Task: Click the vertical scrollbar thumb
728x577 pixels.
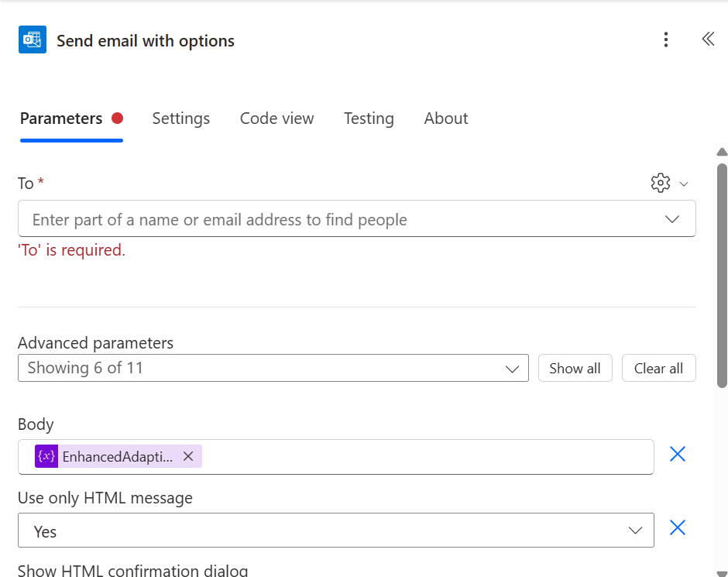Action: (x=722, y=275)
